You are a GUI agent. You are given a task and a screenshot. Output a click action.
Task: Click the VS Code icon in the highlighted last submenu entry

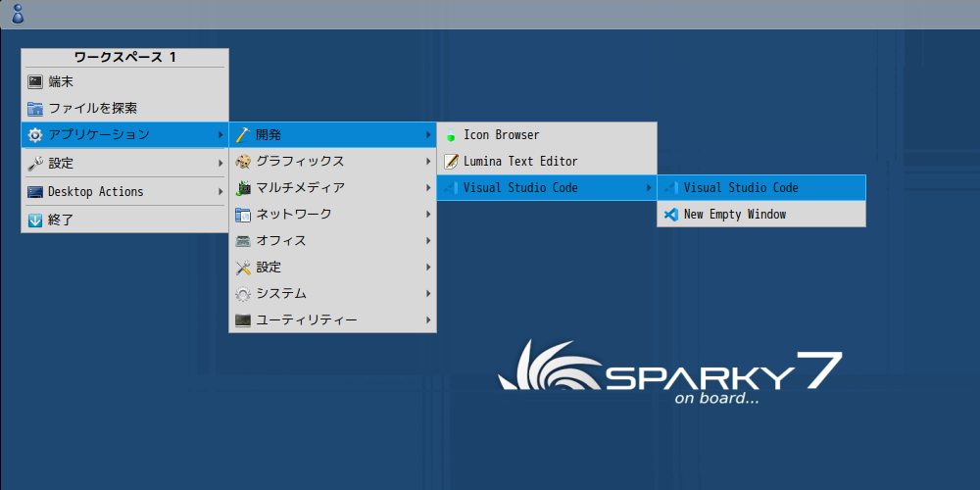670,187
